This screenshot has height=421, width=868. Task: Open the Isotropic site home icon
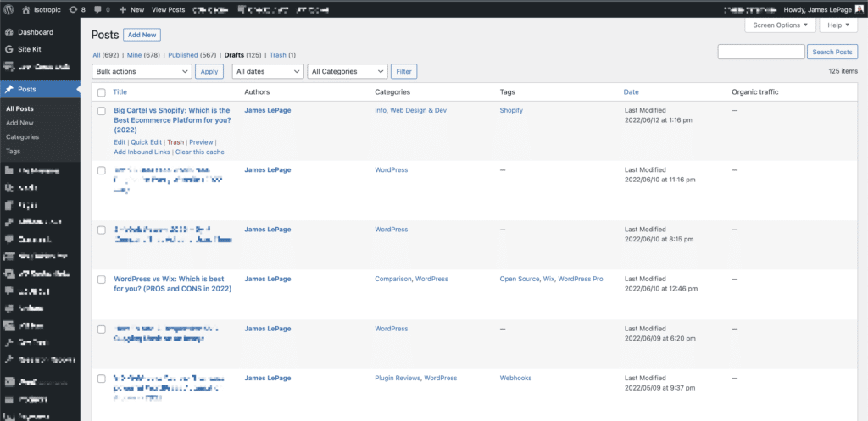(x=26, y=9)
